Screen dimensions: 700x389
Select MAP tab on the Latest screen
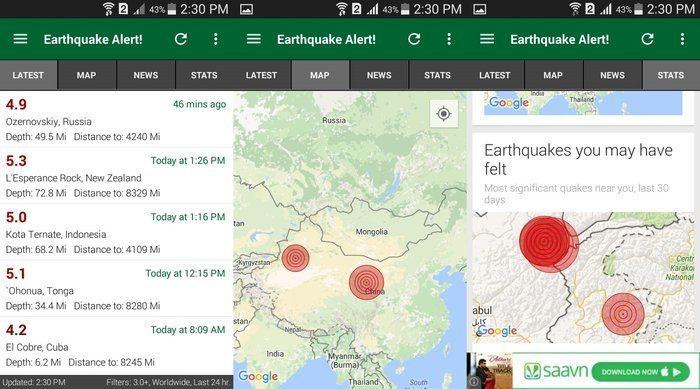pos(87,75)
